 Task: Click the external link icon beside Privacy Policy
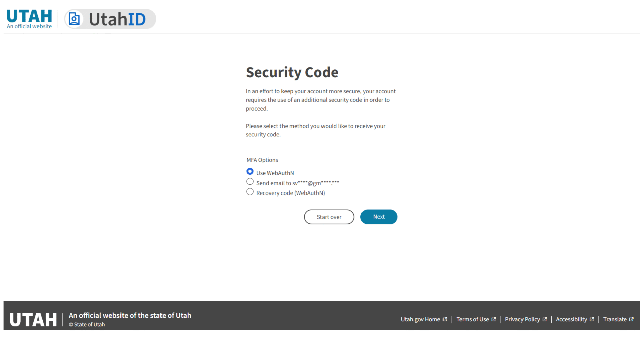coord(545,319)
